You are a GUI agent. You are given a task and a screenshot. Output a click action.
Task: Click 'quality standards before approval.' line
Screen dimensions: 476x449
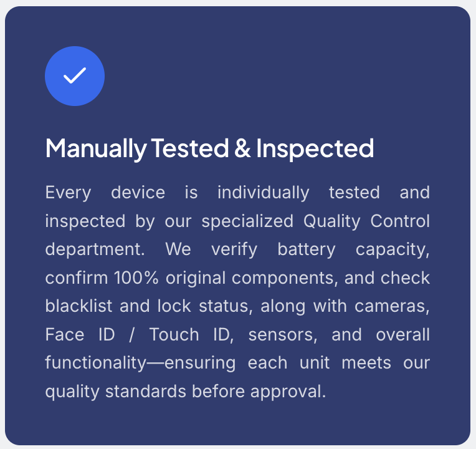(x=186, y=392)
